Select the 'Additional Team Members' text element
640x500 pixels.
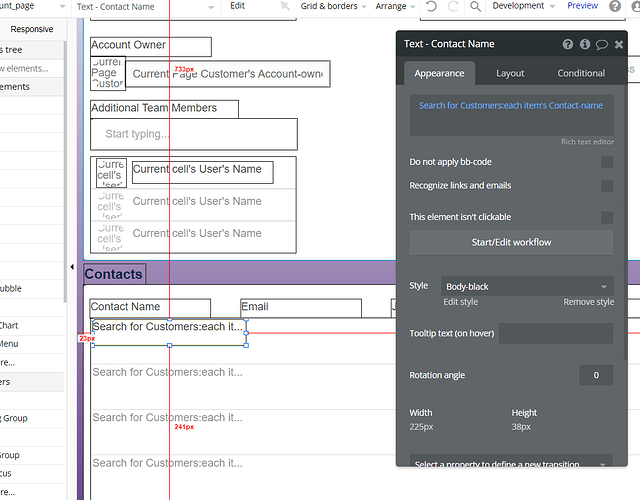click(164, 109)
